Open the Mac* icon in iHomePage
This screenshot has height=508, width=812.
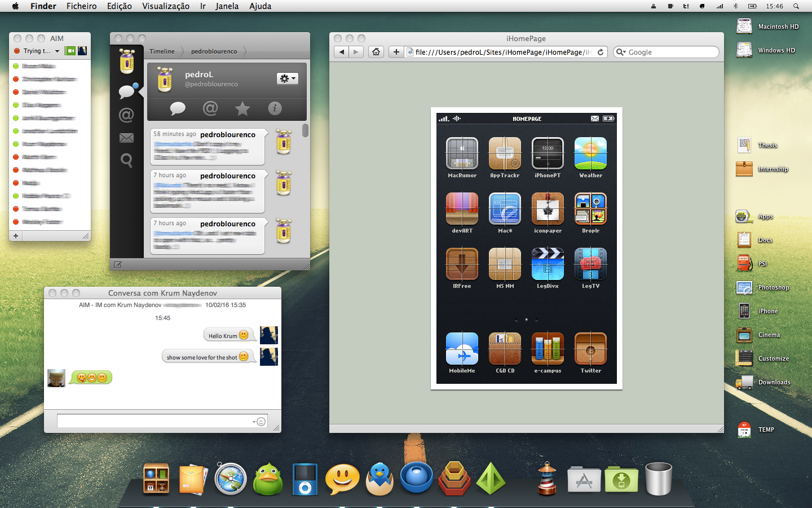tap(505, 209)
